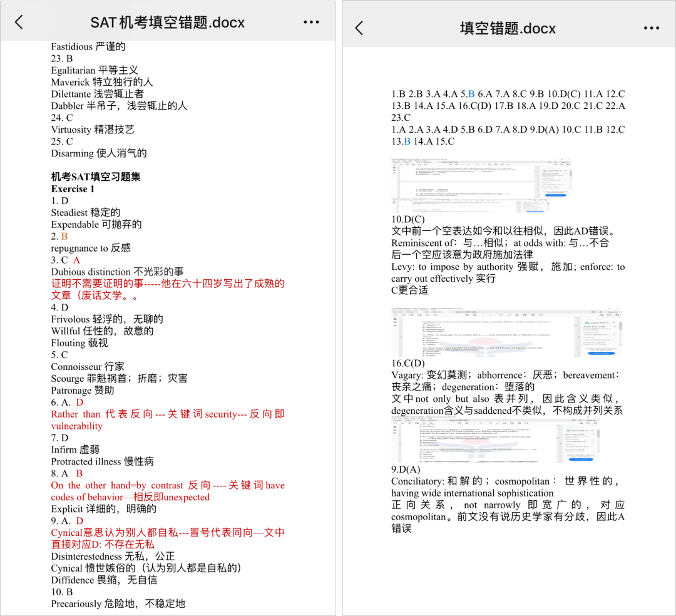
Task: Tap the line 'Infirm 虚弱'
Action: coord(75,449)
